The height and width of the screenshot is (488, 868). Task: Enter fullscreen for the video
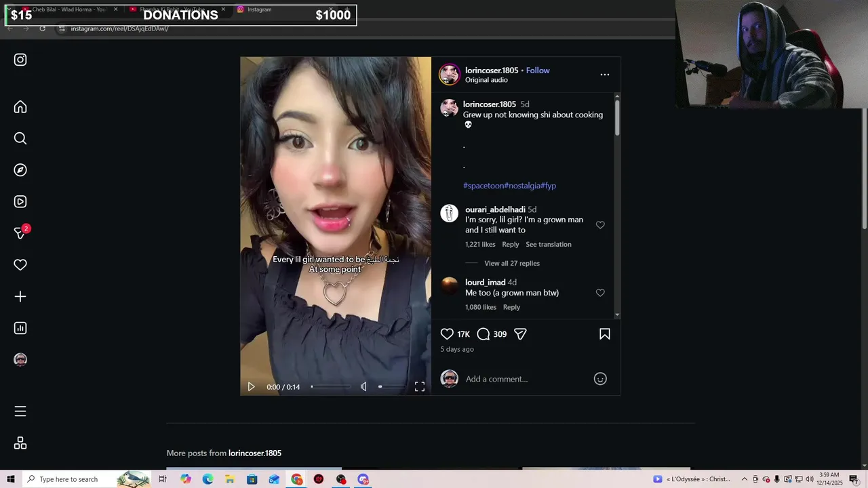pyautogui.click(x=420, y=386)
